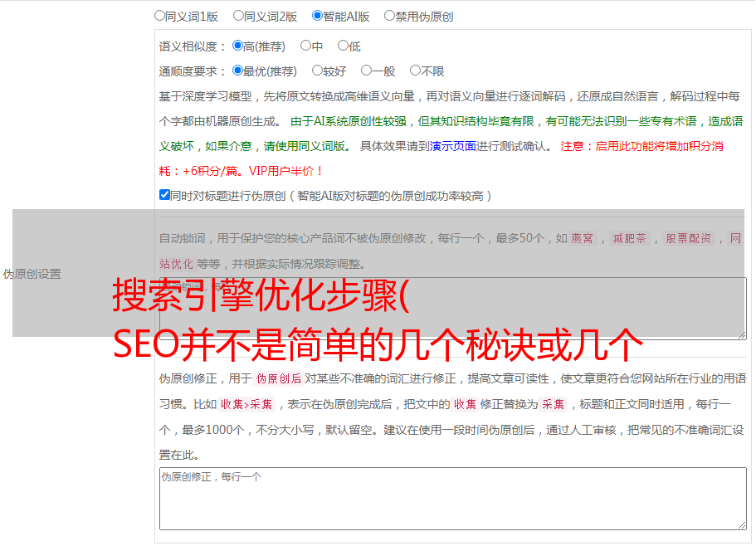The width and height of the screenshot is (756, 546).
Task: Select the 同义词1版 radio option
Action: (x=159, y=16)
